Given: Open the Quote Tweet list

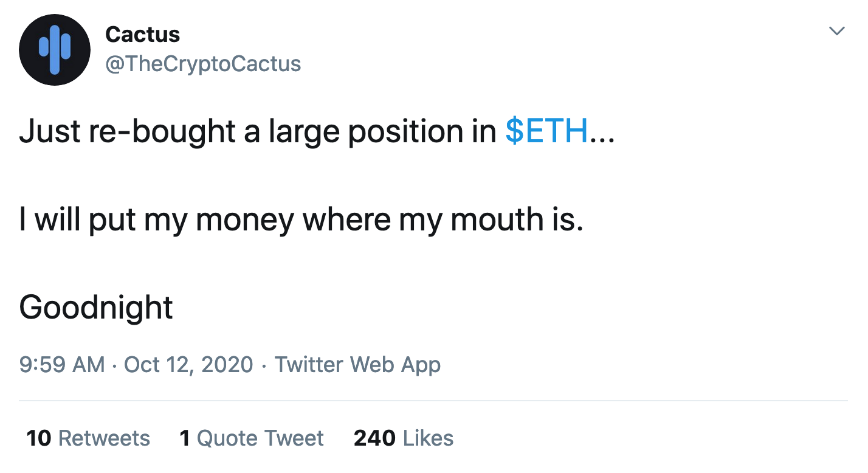Looking at the screenshot, I should 260,438.
